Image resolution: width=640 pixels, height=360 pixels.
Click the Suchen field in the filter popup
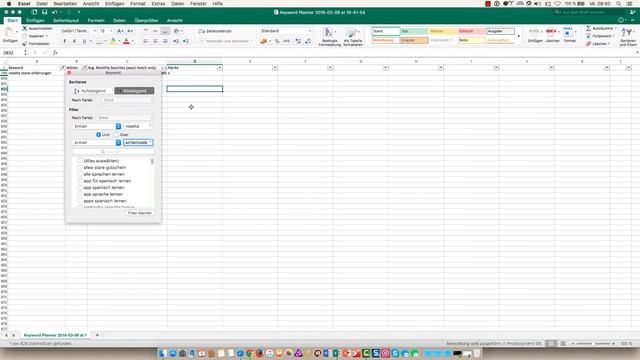113,151
